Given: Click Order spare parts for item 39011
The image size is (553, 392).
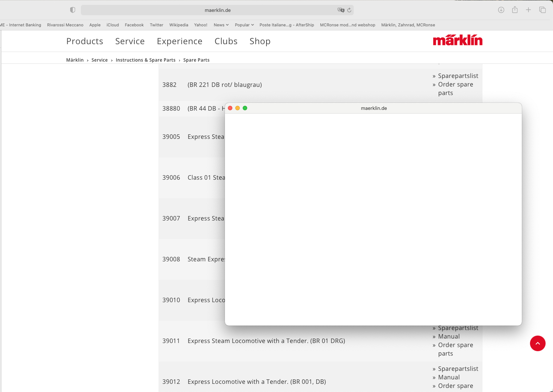Looking at the screenshot, I should tap(455, 349).
